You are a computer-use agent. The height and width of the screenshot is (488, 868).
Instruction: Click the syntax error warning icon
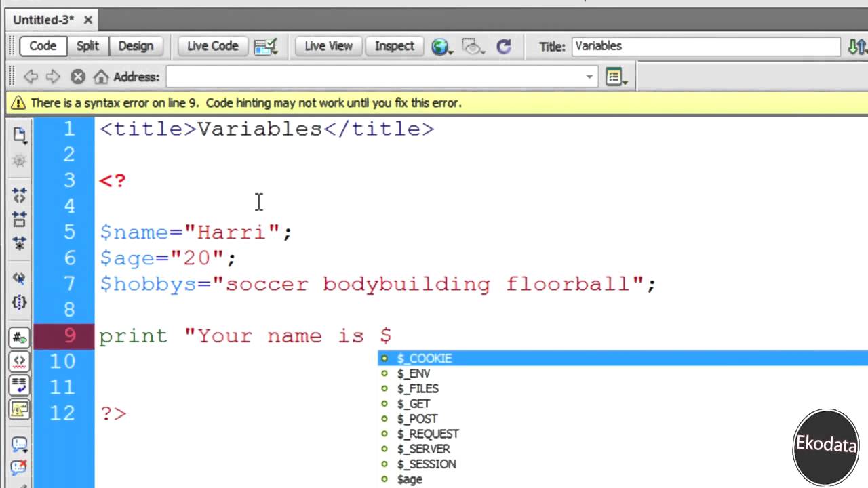[x=18, y=103]
